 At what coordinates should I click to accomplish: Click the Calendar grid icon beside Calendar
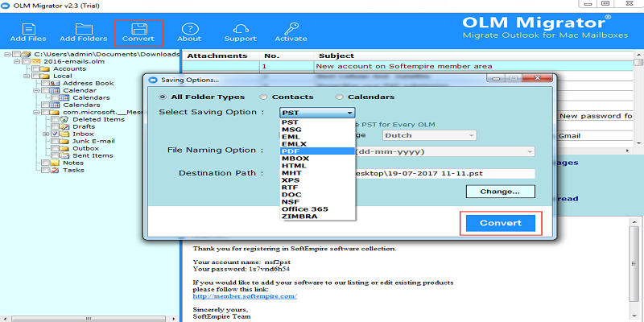[x=56, y=90]
